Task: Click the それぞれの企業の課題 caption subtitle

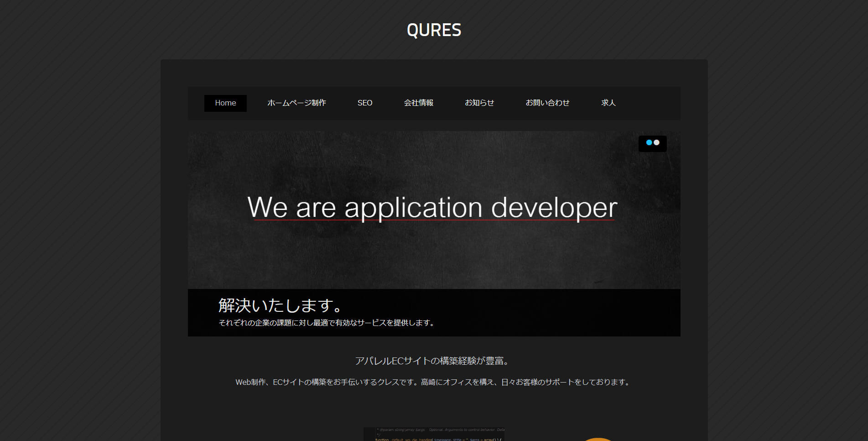Action: point(326,323)
